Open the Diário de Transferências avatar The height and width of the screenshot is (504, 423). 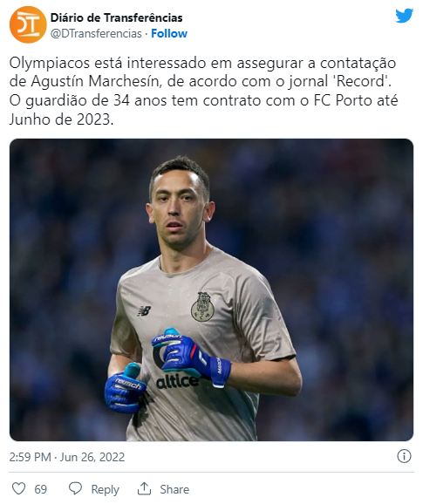coord(28,24)
